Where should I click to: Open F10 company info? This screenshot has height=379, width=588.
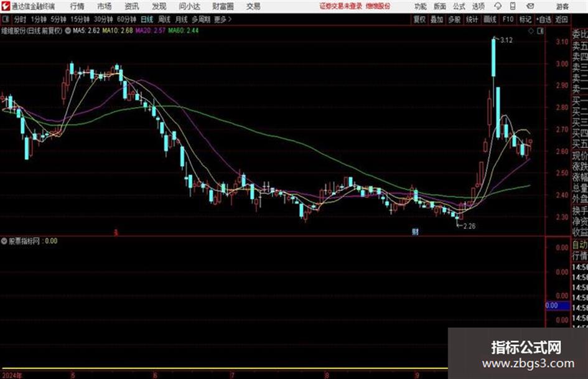pos(508,19)
